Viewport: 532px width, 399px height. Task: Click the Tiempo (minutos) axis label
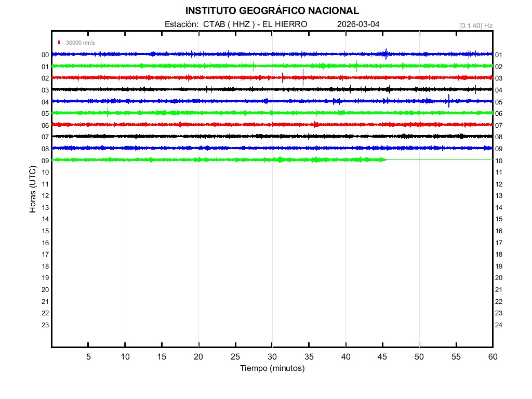272,368
